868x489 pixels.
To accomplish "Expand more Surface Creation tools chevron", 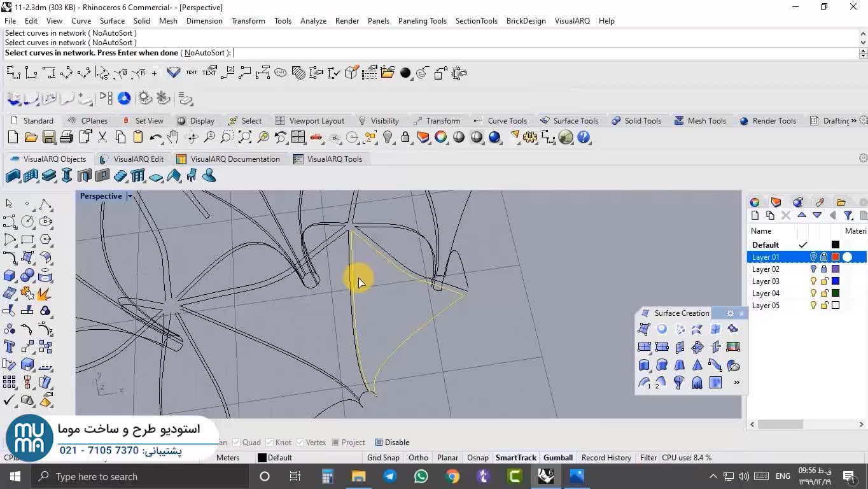I will 736,383.
